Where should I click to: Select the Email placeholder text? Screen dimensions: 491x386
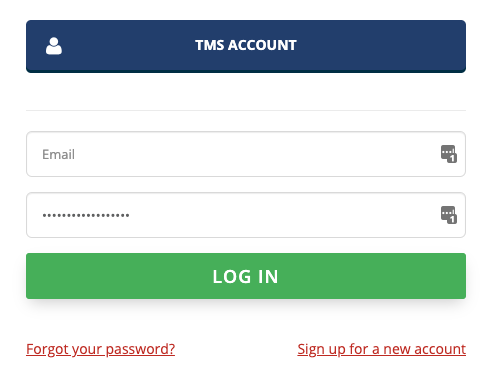point(58,154)
